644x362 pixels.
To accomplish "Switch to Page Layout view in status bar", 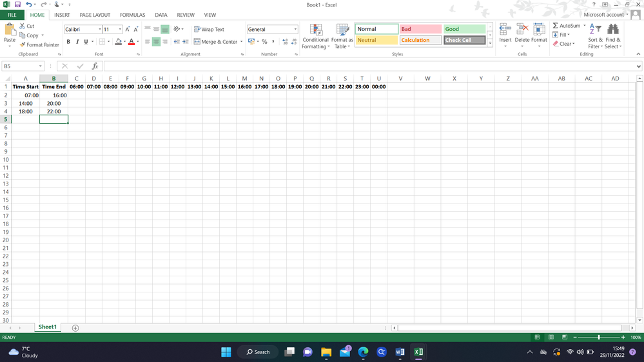I will coord(551,337).
